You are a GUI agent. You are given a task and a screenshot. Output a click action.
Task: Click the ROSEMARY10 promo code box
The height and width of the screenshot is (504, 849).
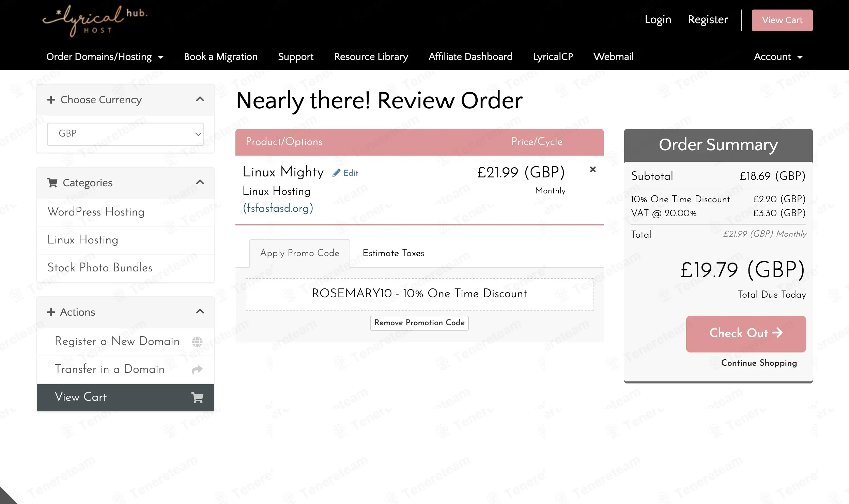[419, 294]
